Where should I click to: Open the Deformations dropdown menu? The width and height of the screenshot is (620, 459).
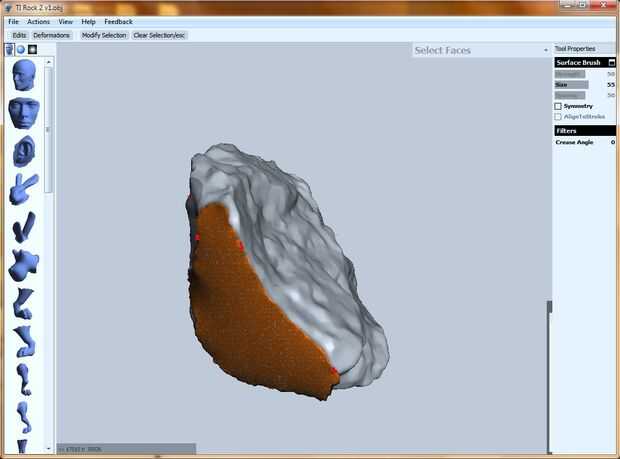pos(51,36)
